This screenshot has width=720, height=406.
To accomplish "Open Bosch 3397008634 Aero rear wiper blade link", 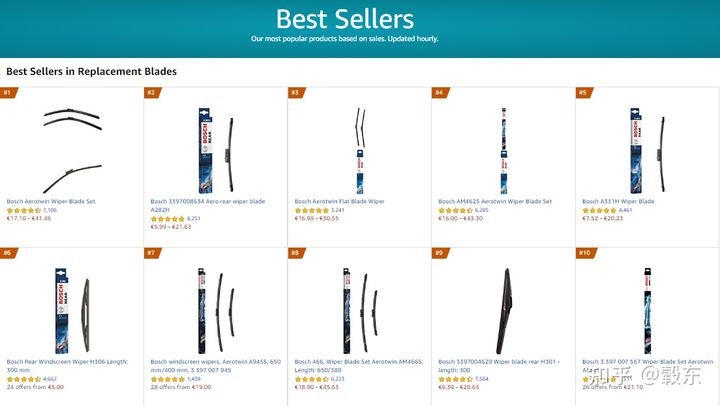I will click(208, 205).
